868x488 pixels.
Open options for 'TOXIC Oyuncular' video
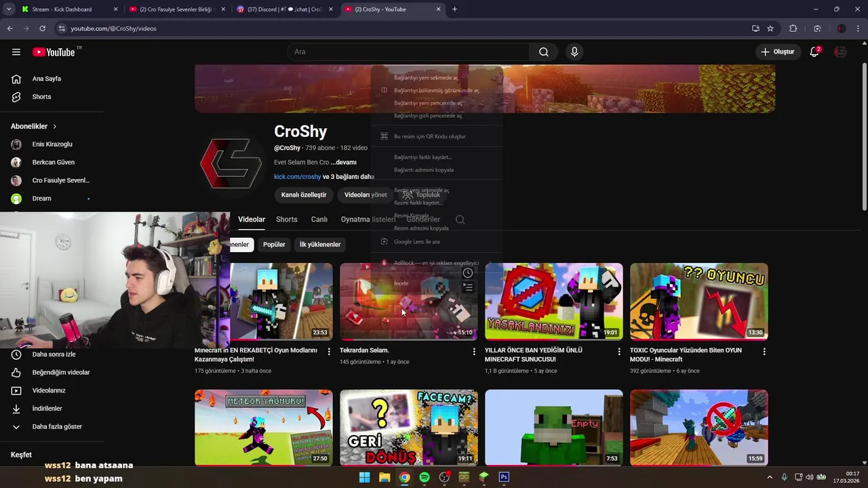tap(764, 352)
